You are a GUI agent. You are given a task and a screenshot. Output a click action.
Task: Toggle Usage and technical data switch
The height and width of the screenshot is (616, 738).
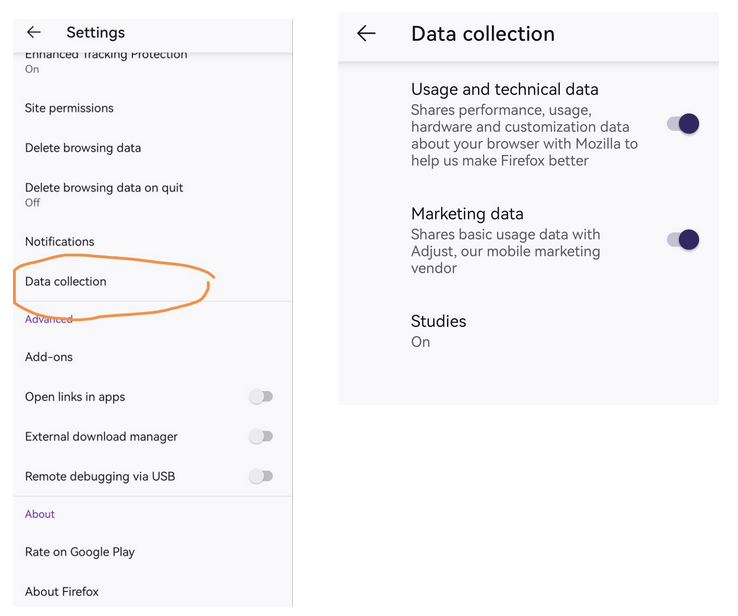(683, 124)
